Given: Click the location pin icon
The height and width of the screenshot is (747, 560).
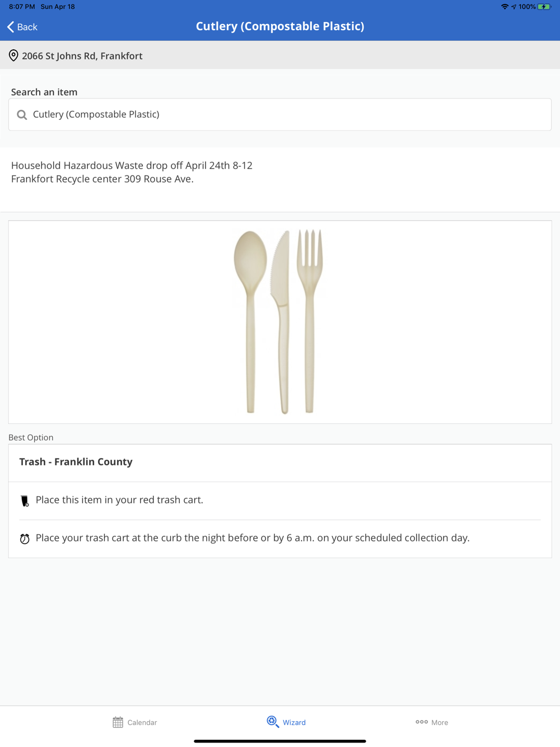Looking at the screenshot, I should tap(13, 55).
